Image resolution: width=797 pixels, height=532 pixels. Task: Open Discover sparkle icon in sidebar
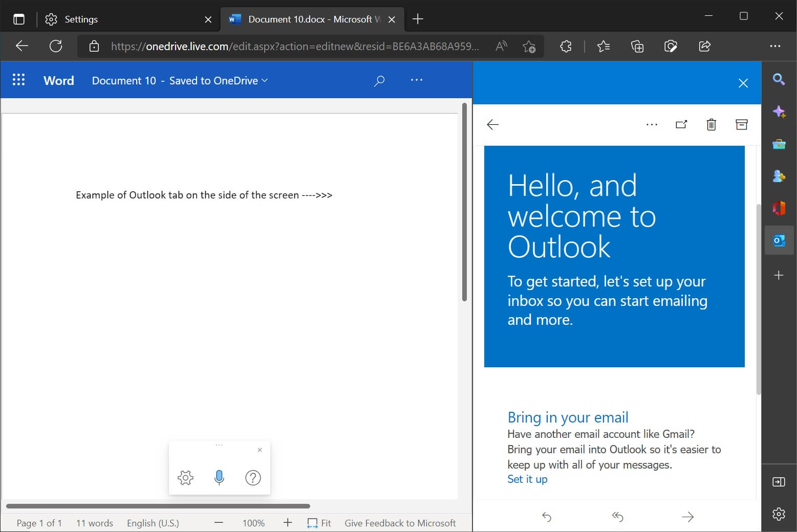coord(779,112)
